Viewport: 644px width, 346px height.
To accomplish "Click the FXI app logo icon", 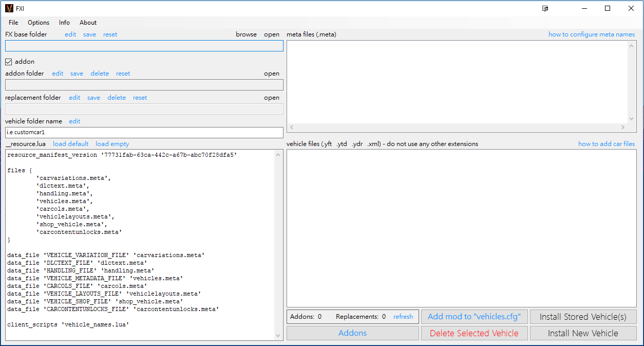I will (9, 8).
